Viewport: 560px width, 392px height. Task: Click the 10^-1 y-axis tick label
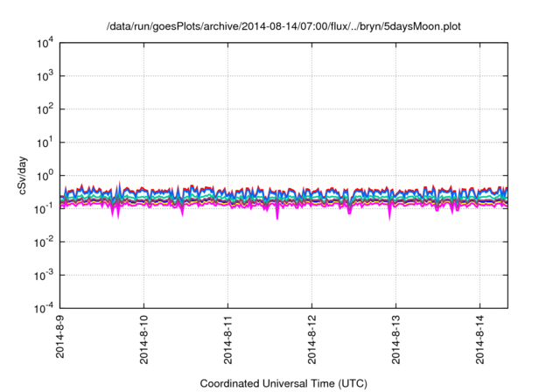point(44,209)
